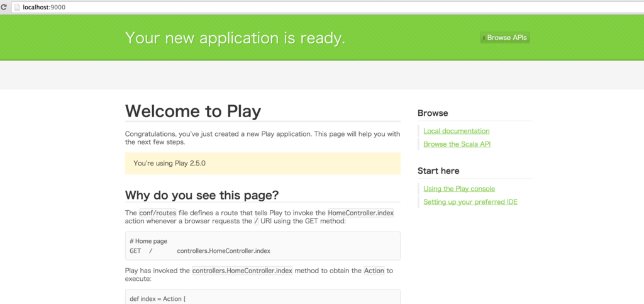
Task: Follow the Browse the Scala API link
Action: [457, 144]
